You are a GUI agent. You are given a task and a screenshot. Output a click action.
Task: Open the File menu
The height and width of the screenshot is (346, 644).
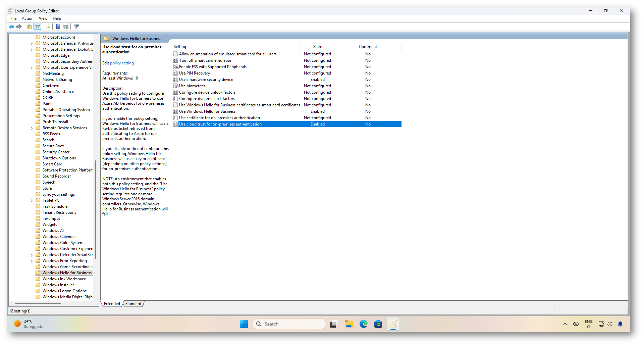coord(13,18)
